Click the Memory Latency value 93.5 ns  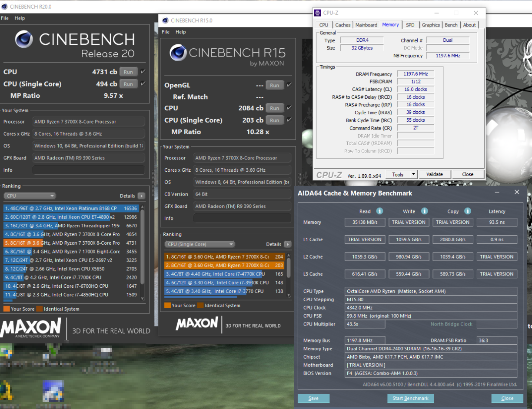coord(497,222)
